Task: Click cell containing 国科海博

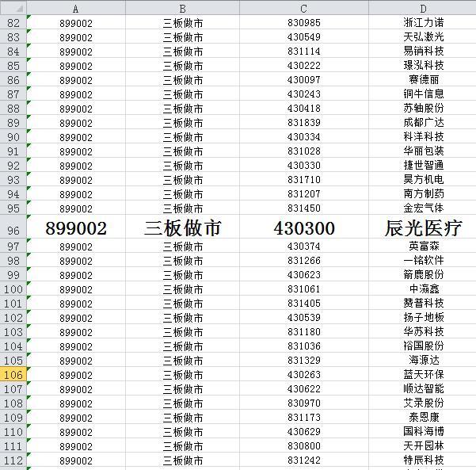Action: pyautogui.click(x=423, y=431)
